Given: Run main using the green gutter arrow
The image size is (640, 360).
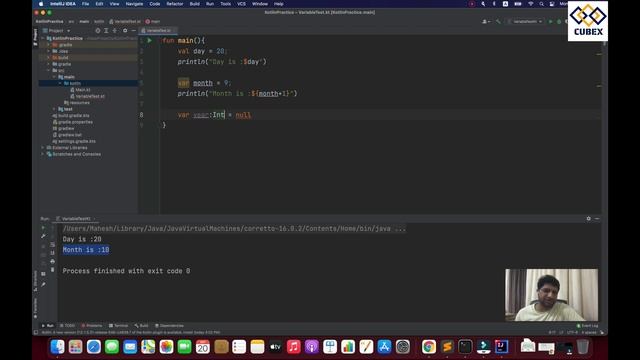Looking at the screenshot, I should (x=149, y=40).
